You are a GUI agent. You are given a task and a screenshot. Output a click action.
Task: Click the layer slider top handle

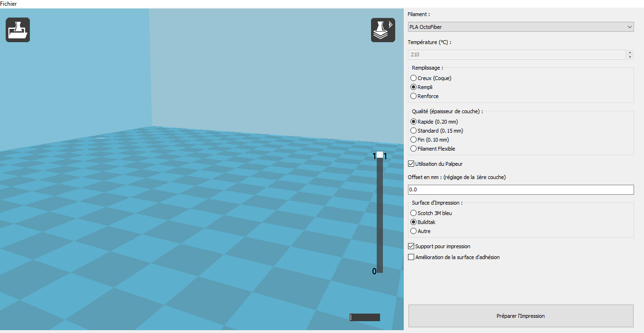[x=380, y=155]
